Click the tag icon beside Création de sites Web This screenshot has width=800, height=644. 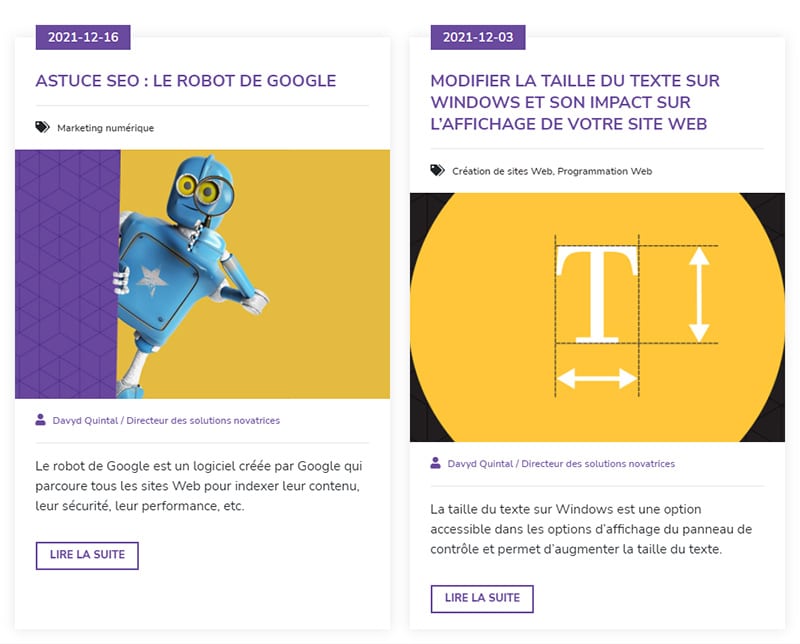[x=437, y=170]
